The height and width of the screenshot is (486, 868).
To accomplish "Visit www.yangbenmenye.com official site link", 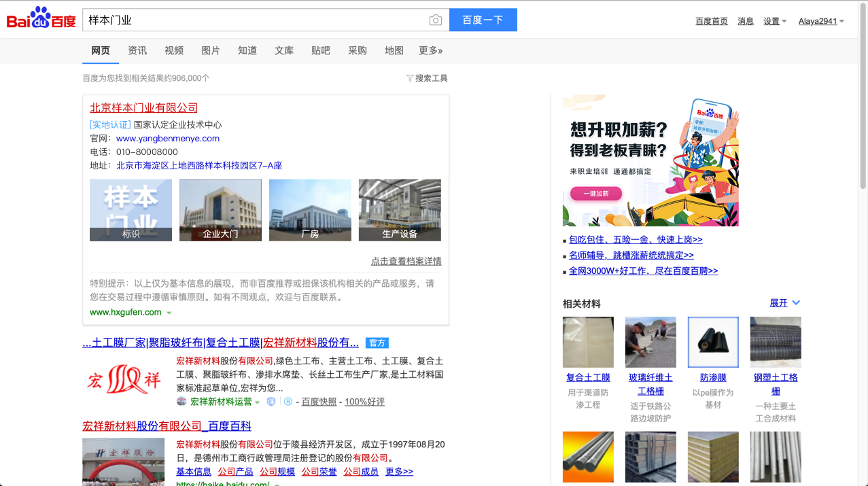I will click(168, 138).
